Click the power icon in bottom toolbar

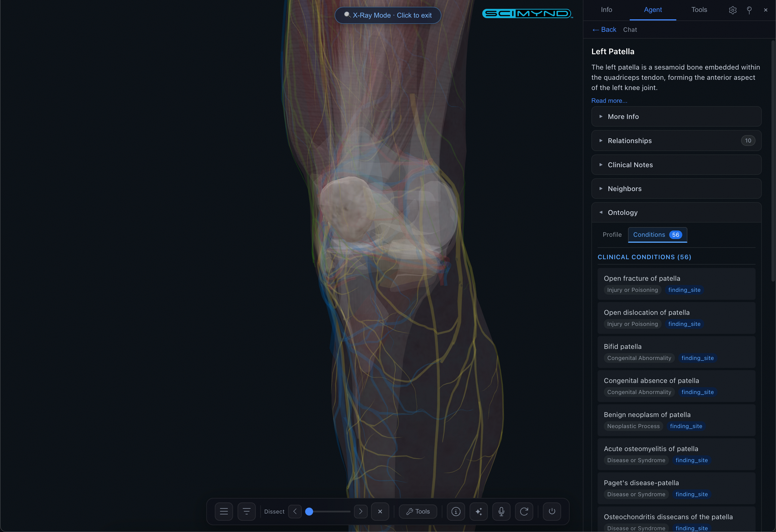pos(552,511)
